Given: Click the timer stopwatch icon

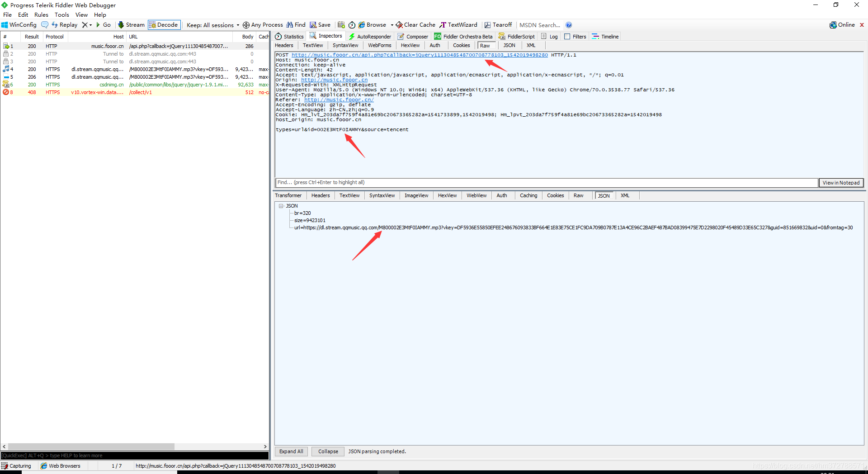Looking at the screenshot, I should 352,25.
